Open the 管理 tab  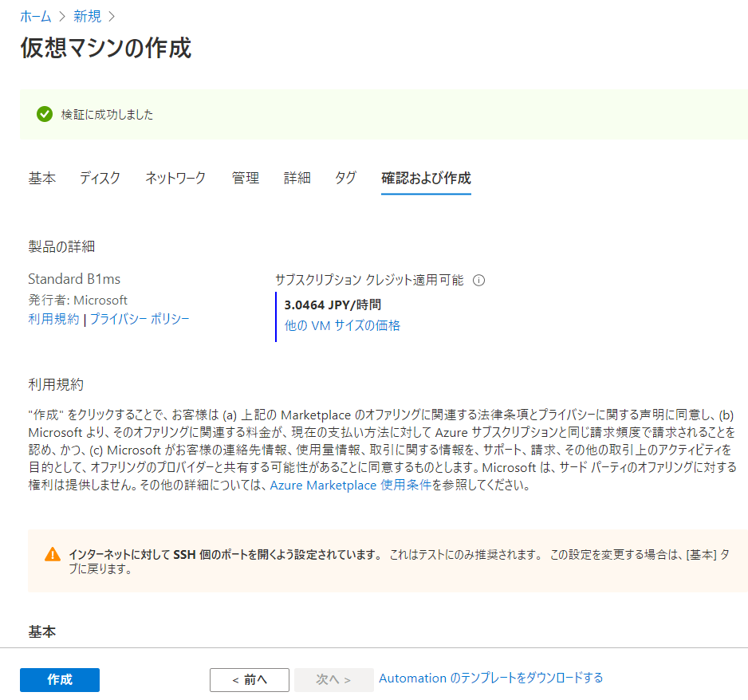click(245, 179)
